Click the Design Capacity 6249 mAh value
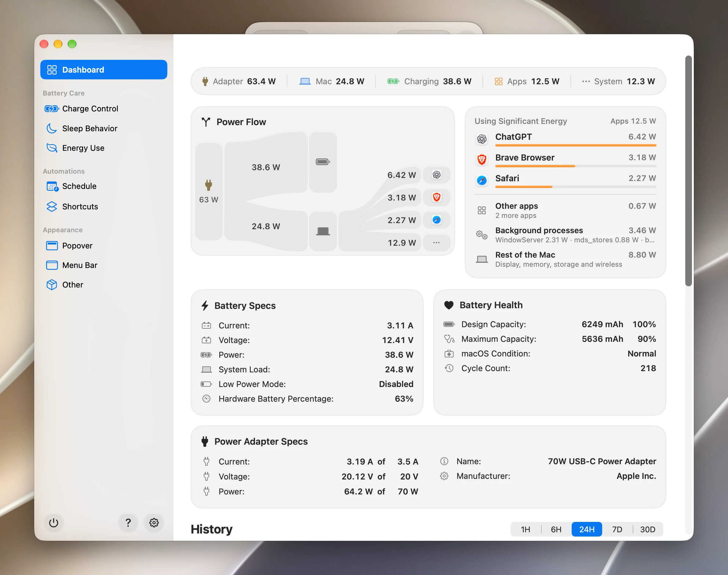 click(x=602, y=324)
